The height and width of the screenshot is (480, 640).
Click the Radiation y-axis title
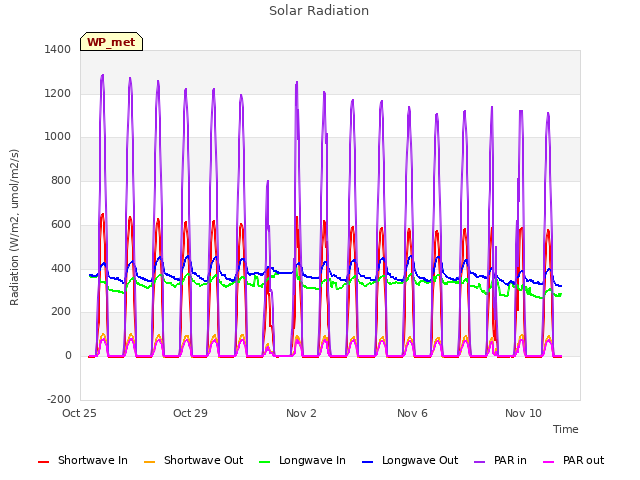point(14,227)
